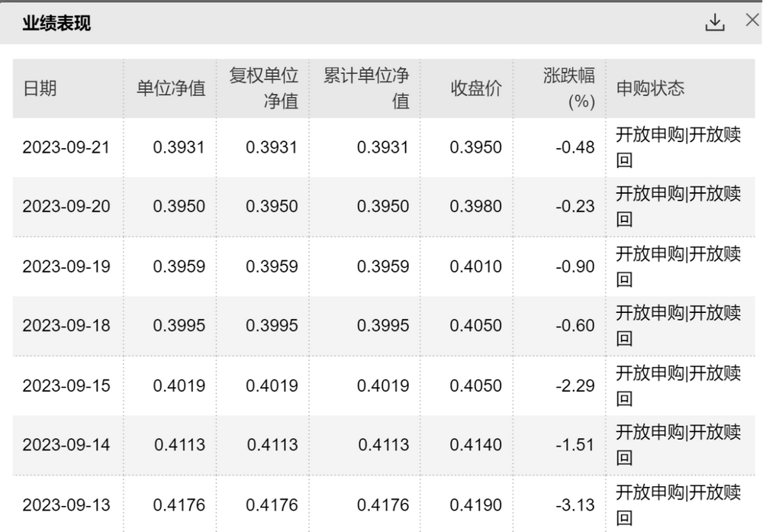
Task: Click the 累计单位净值 column header
Action: point(366,88)
